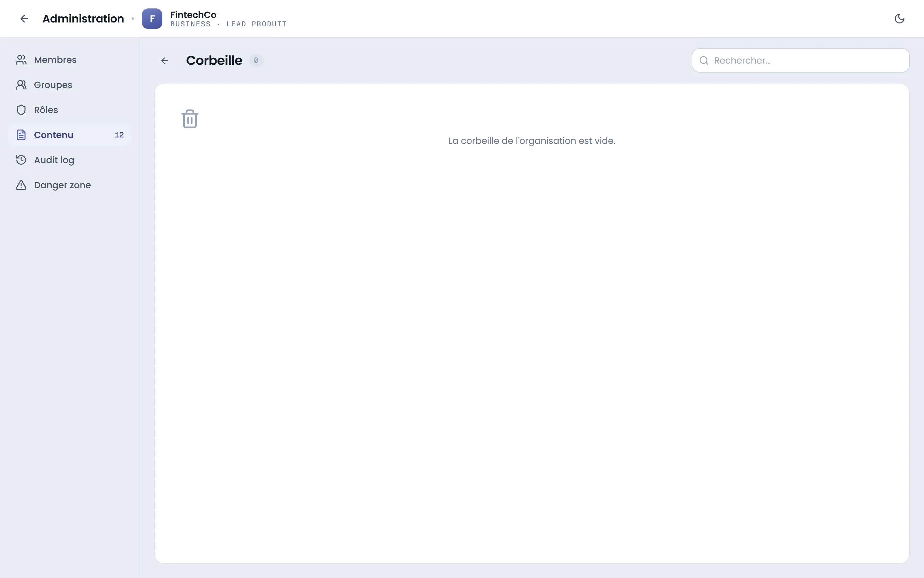Click the 12 count beside Contenu
The image size is (924, 578).
119,135
